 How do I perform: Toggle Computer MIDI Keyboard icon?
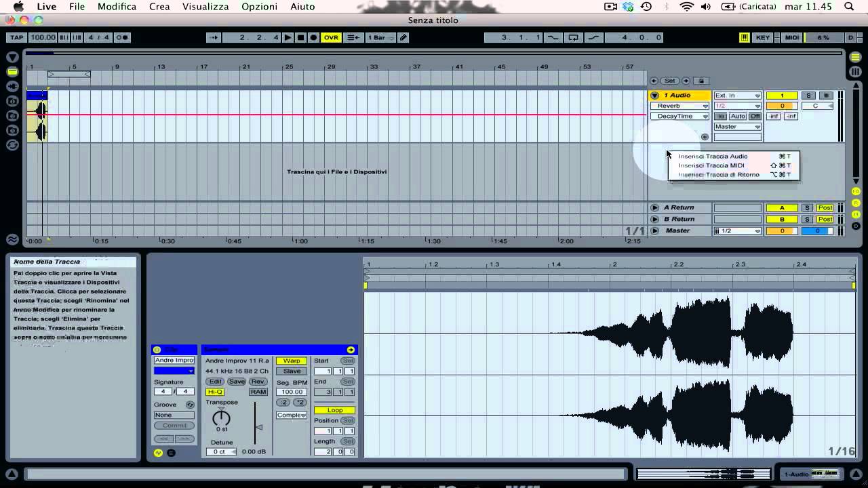point(745,37)
